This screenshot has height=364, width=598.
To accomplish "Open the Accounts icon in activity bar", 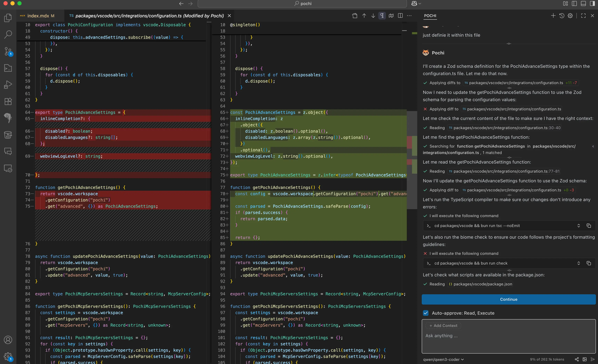I will [8, 340].
